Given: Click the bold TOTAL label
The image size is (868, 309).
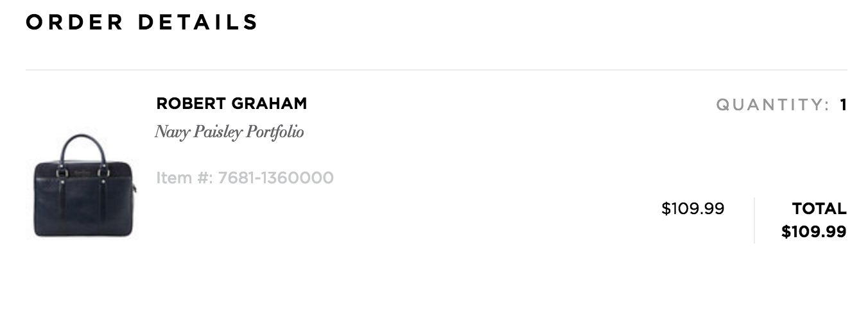Looking at the screenshot, I should (x=819, y=208).
